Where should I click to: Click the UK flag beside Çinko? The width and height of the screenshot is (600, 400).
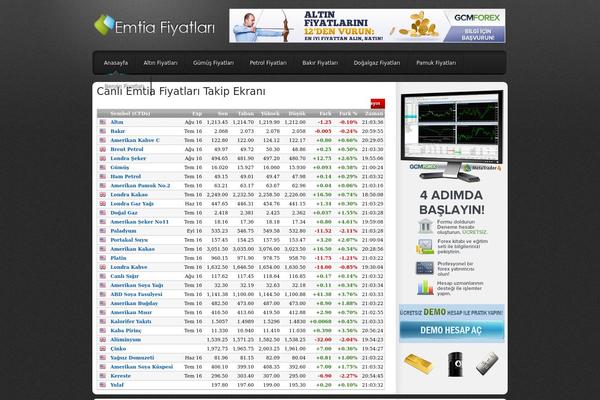pyautogui.click(x=103, y=349)
